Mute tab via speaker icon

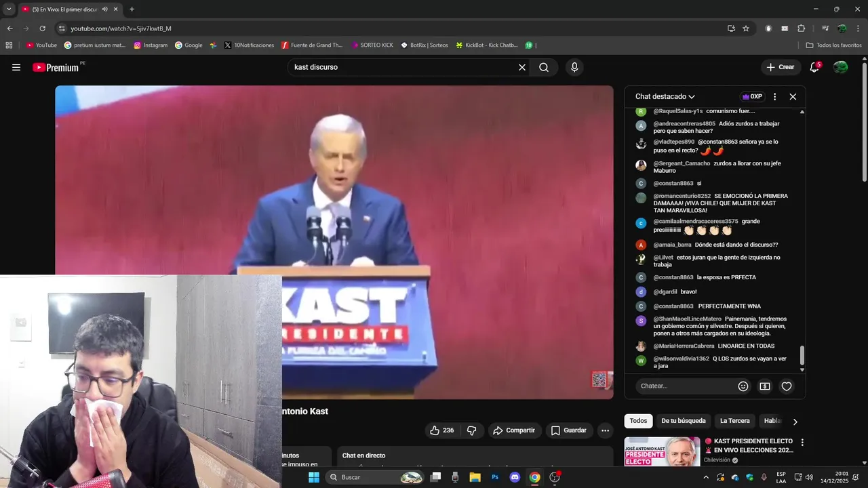104,9
